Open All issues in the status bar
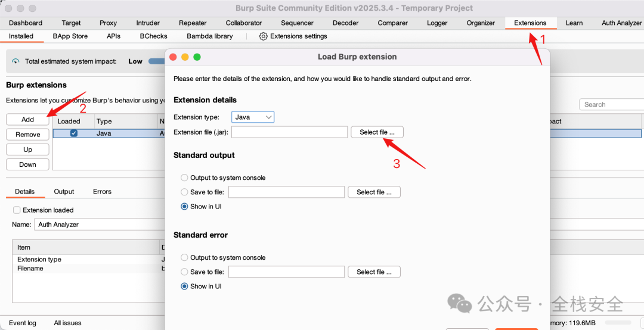 click(x=68, y=323)
